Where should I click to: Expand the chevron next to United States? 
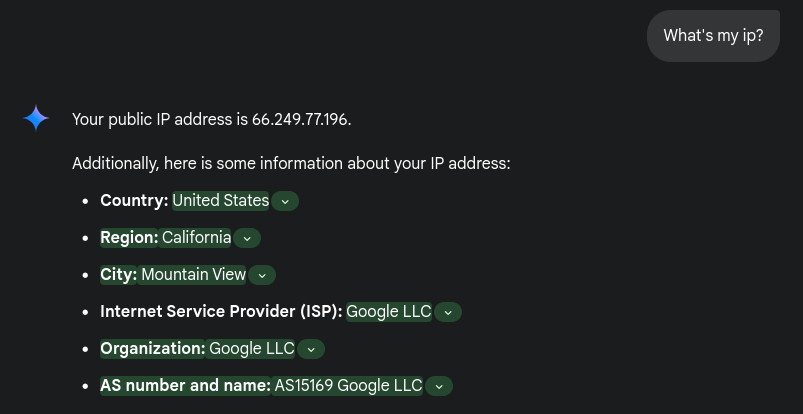point(285,201)
